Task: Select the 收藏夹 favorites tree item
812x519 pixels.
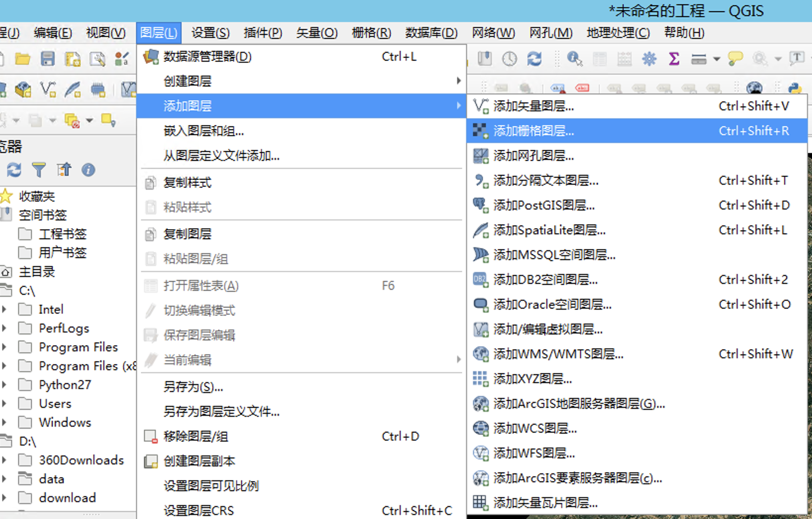Action: (37, 196)
